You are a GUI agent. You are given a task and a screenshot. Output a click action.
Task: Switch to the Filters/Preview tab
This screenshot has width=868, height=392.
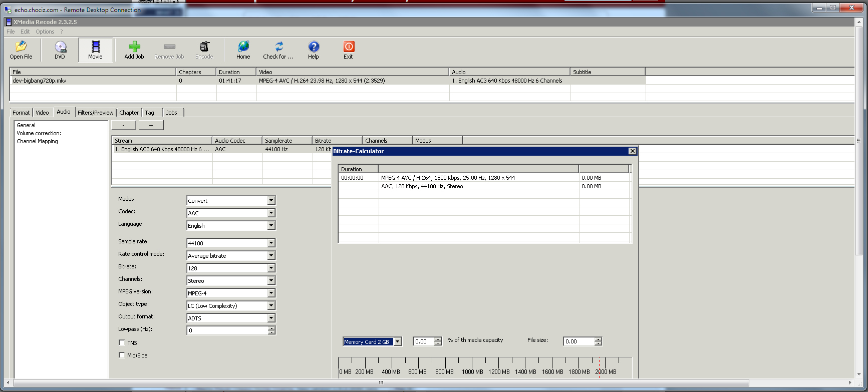tap(96, 113)
